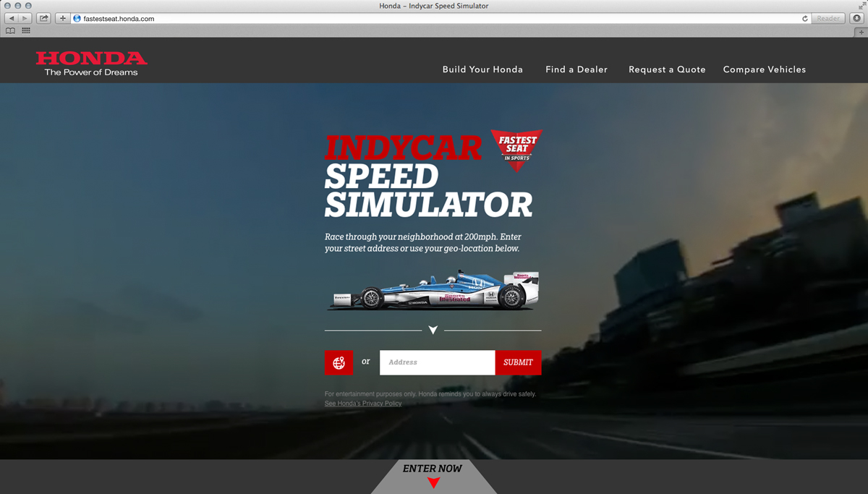Click the red arrow under ENTER NOW

(x=433, y=483)
